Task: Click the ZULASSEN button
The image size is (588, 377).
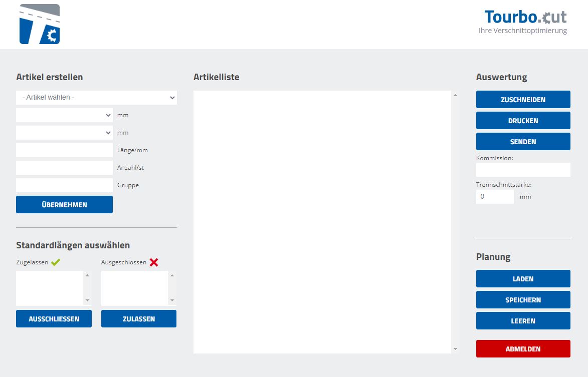Action: click(139, 318)
